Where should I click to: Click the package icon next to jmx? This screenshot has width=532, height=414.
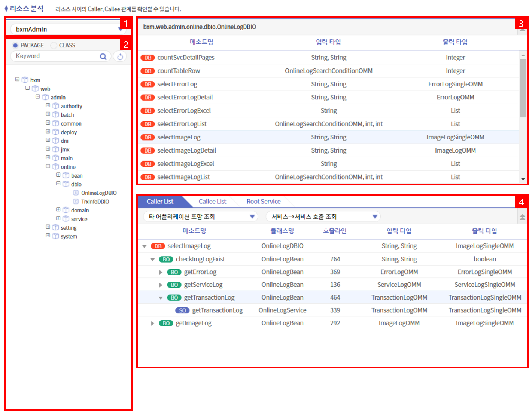(x=56, y=149)
